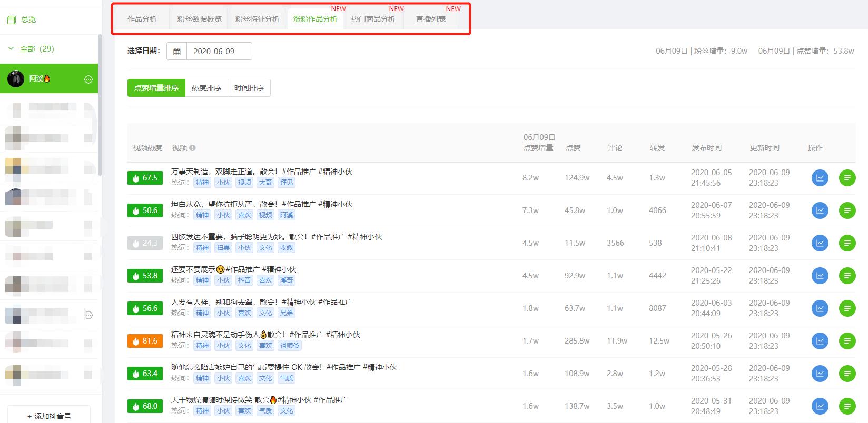Switch to 粉丝特征分析 tab
The width and height of the screenshot is (868, 423).
[x=257, y=19]
